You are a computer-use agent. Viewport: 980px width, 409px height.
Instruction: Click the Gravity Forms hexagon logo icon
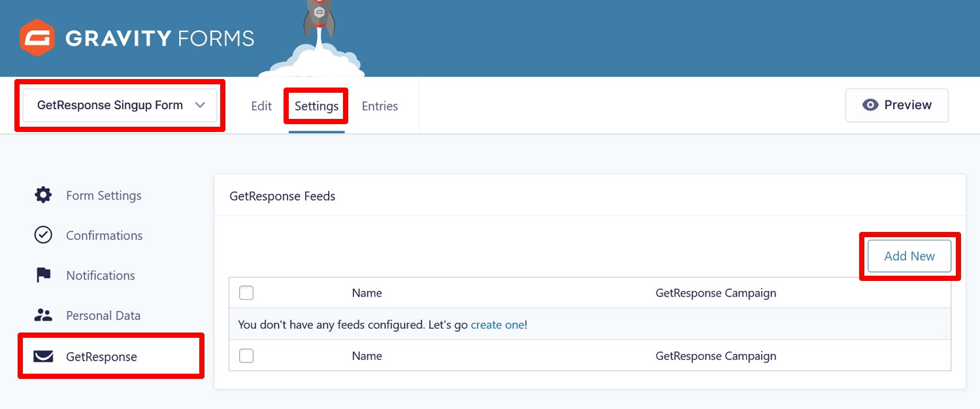tap(37, 38)
